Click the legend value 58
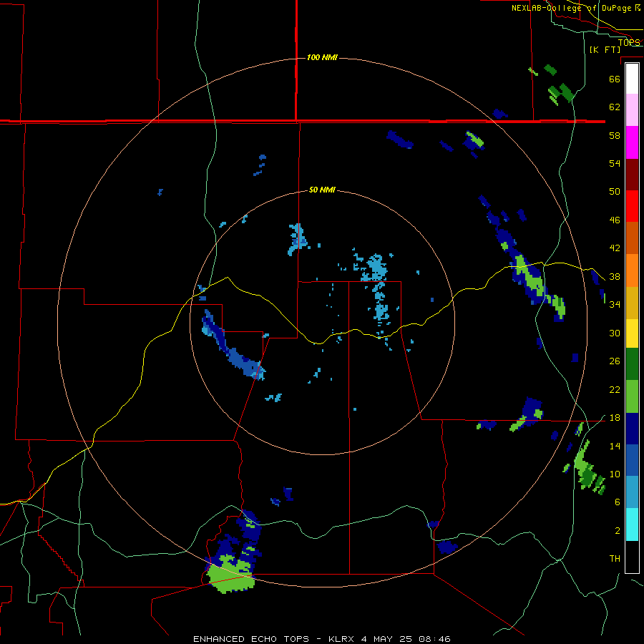644x644 pixels. click(x=615, y=135)
